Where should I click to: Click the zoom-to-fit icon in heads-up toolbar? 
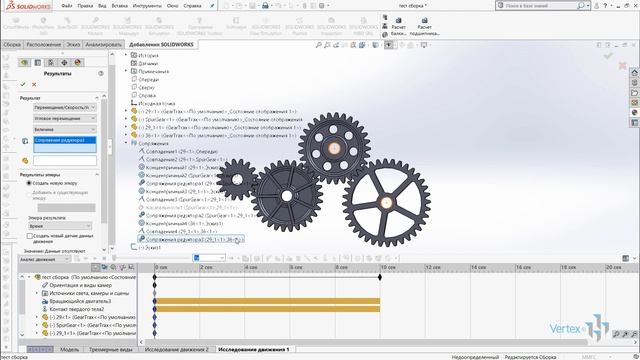(319, 45)
